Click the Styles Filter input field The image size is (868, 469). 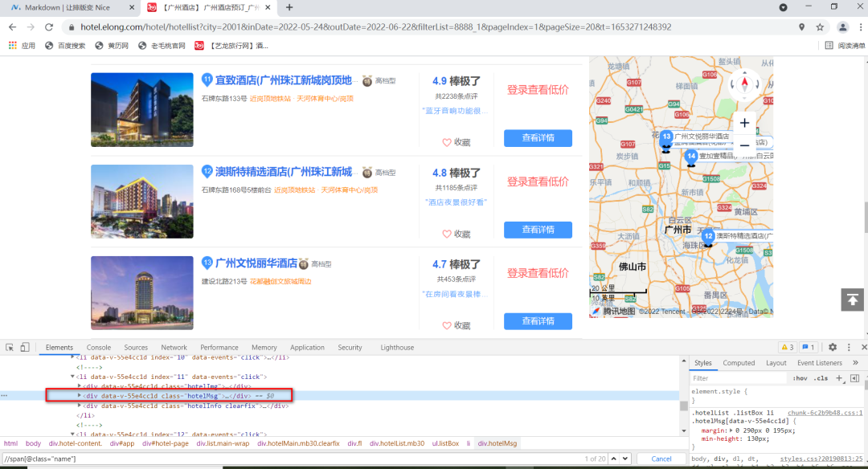pos(738,378)
